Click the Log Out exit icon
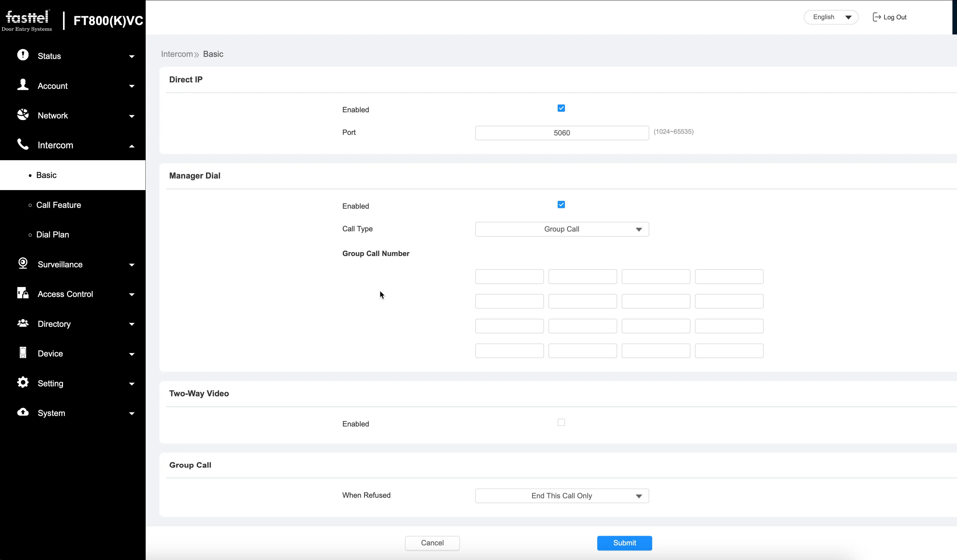The width and height of the screenshot is (957, 560). (876, 17)
